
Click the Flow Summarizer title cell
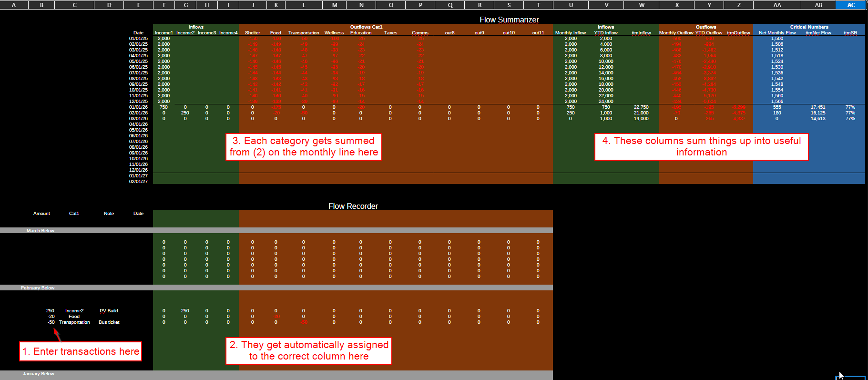click(x=509, y=20)
